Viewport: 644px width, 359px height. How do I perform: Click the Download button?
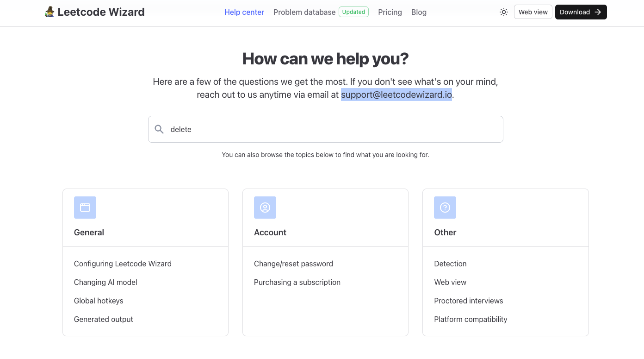pyautogui.click(x=581, y=12)
